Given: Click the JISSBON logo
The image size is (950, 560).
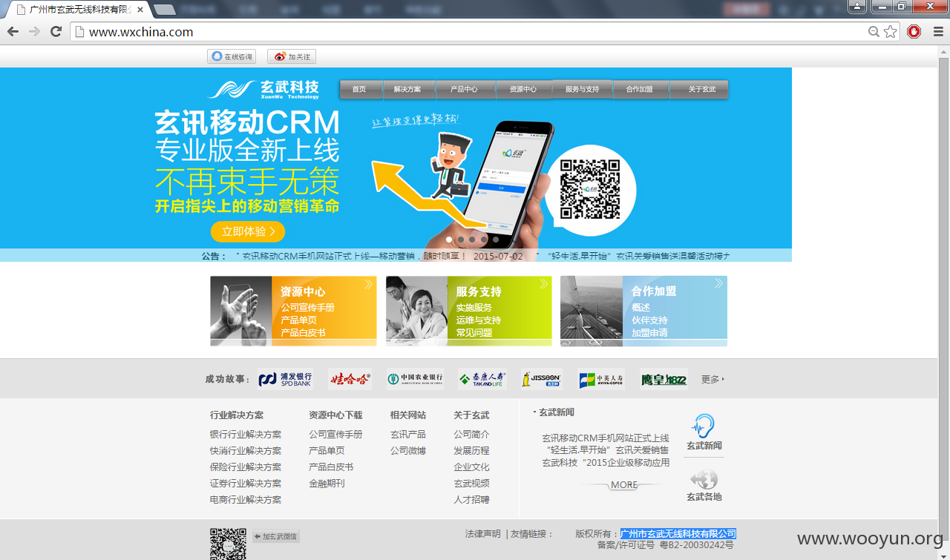Looking at the screenshot, I should coord(541,379).
